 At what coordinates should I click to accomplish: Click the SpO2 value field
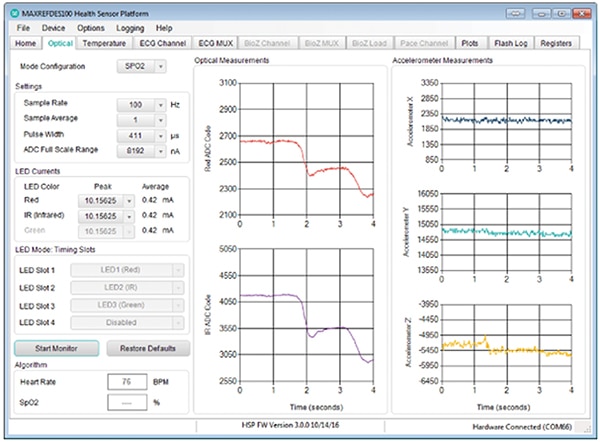point(126,402)
